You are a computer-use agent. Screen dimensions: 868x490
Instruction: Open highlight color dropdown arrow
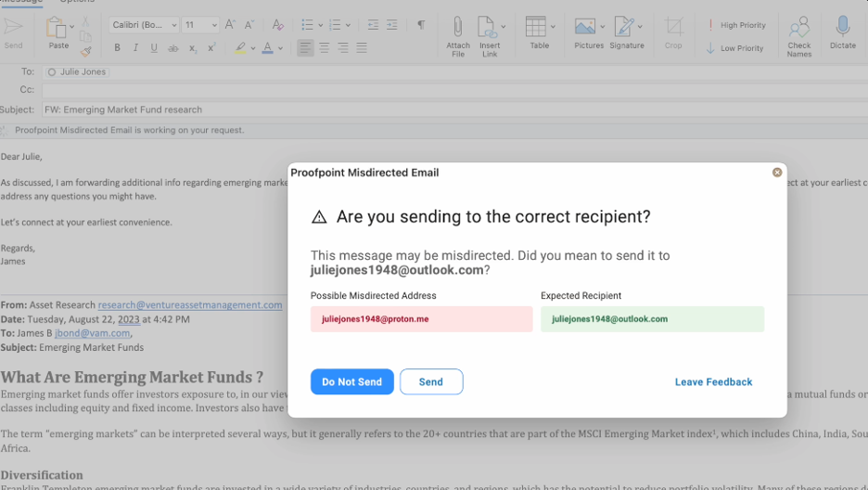pos(253,49)
